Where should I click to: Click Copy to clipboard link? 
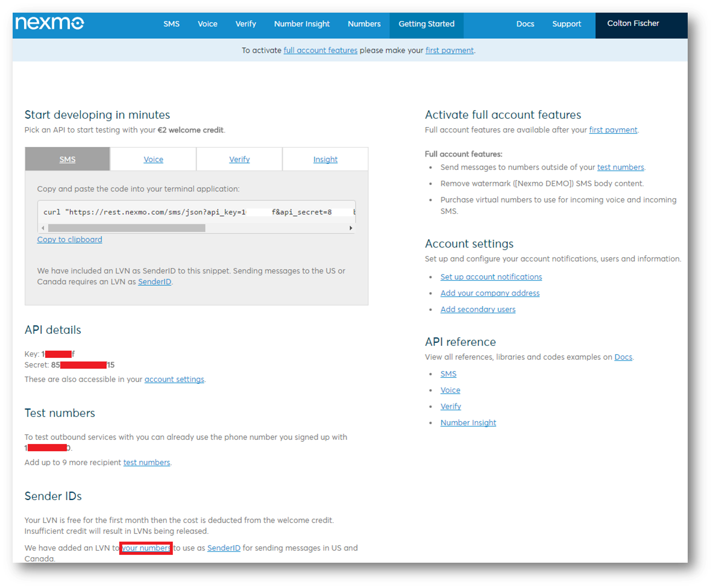point(69,240)
